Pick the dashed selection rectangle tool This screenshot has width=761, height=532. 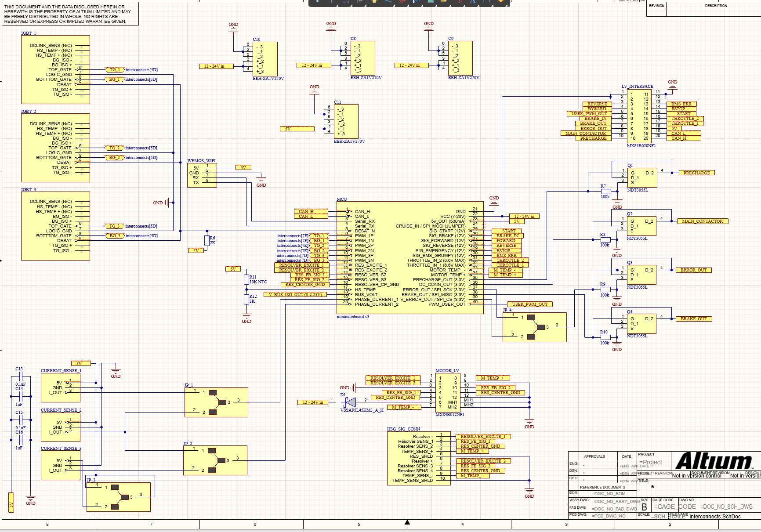tap(345, 2)
